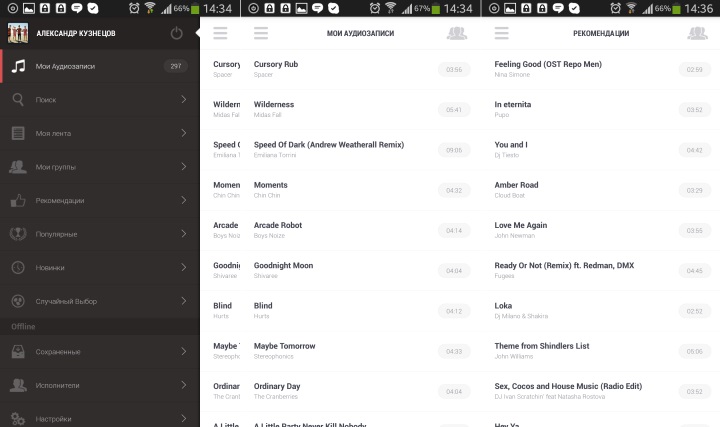Select the music note icon for Мои Аудиозаписи
The height and width of the screenshot is (427, 720).
18,66
